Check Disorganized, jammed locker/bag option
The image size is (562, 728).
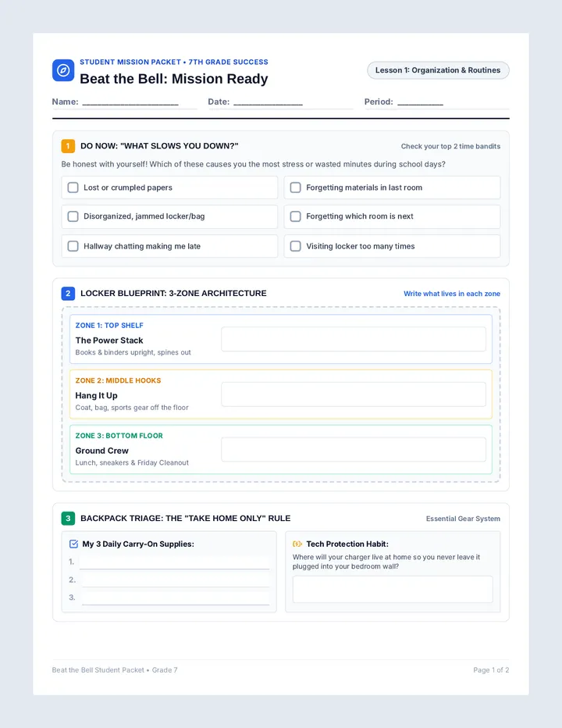point(73,216)
